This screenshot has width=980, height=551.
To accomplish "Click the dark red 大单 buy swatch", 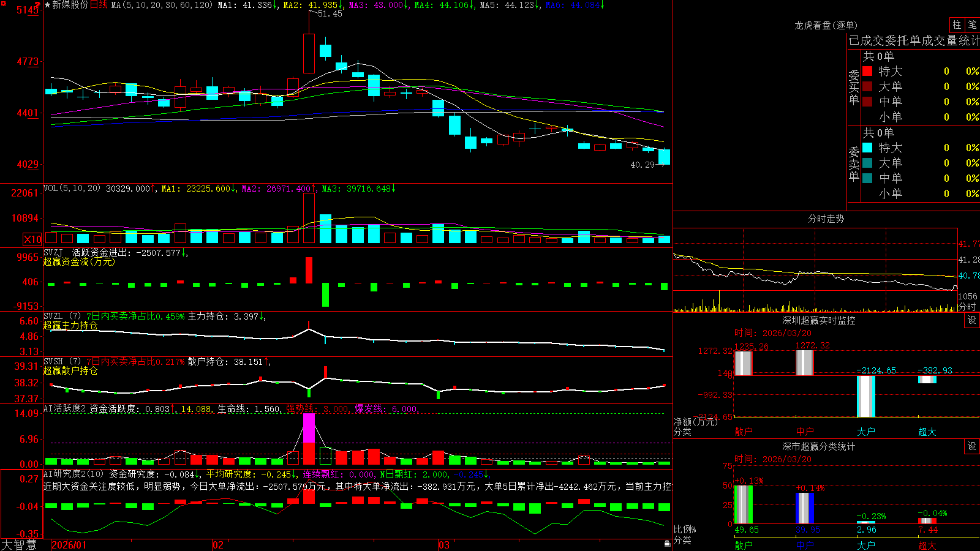I will [867, 86].
